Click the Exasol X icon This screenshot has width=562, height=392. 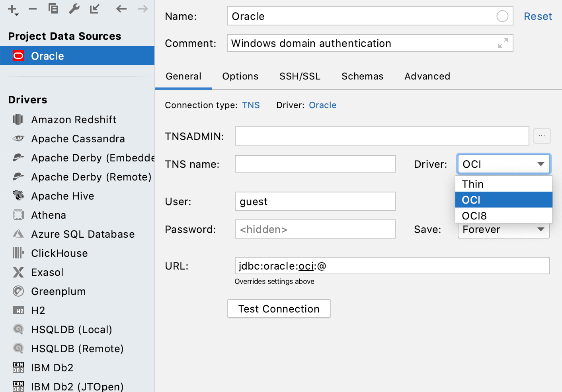coord(18,272)
